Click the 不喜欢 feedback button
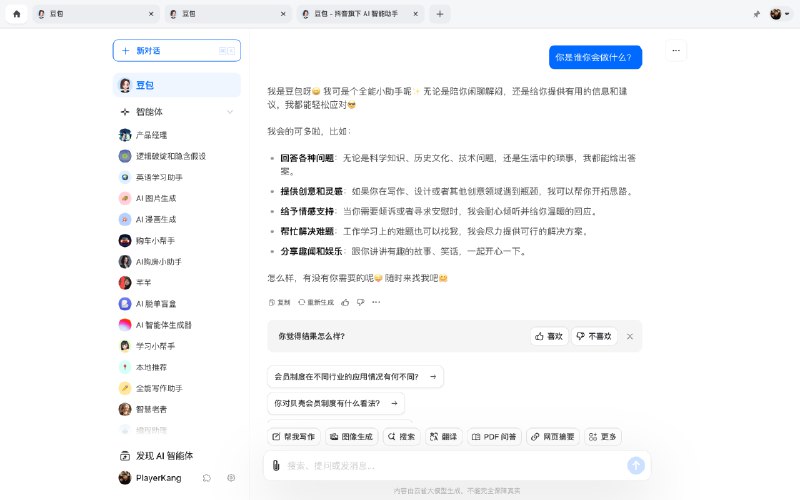Screen dimensions: 800x500 click(x=594, y=336)
